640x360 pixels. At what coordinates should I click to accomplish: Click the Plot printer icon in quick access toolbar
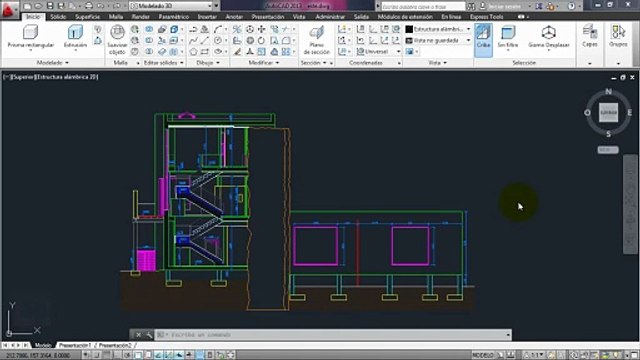[x=88, y=6]
